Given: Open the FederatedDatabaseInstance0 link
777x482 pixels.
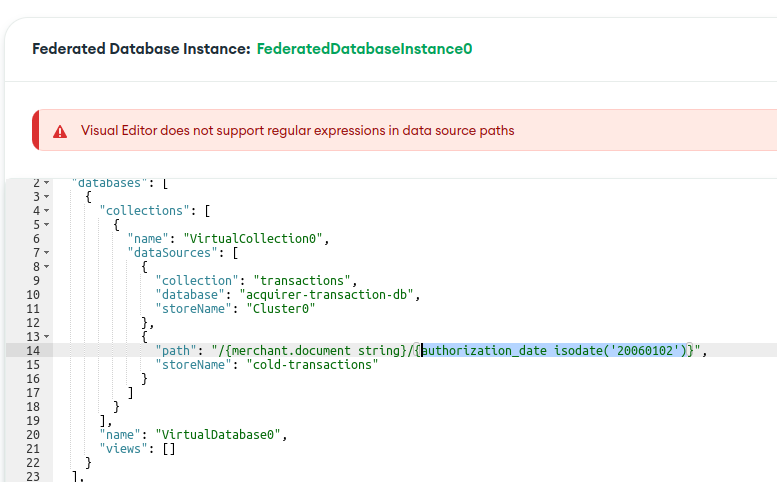Looking at the screenshot, I should click(x=364, y=48).
